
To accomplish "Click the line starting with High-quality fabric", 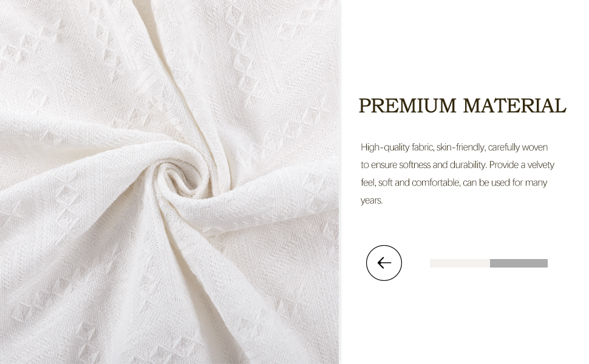I will pos(454,147).
